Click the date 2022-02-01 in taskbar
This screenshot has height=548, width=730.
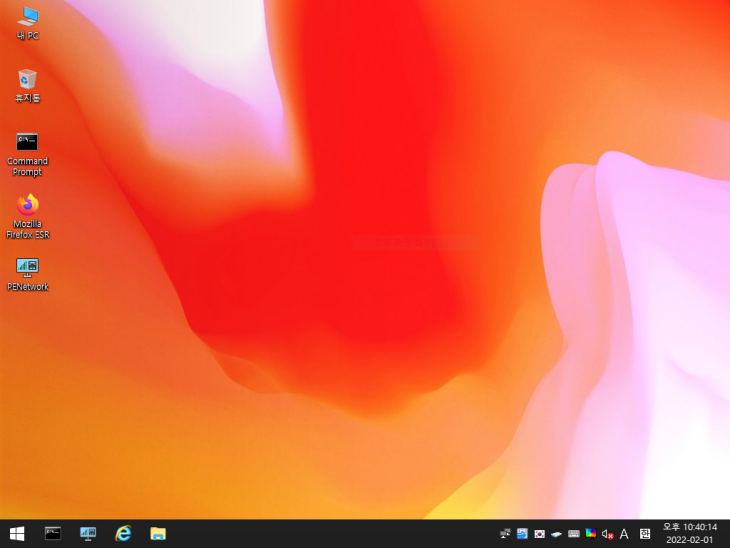click(x=689, y=540)
